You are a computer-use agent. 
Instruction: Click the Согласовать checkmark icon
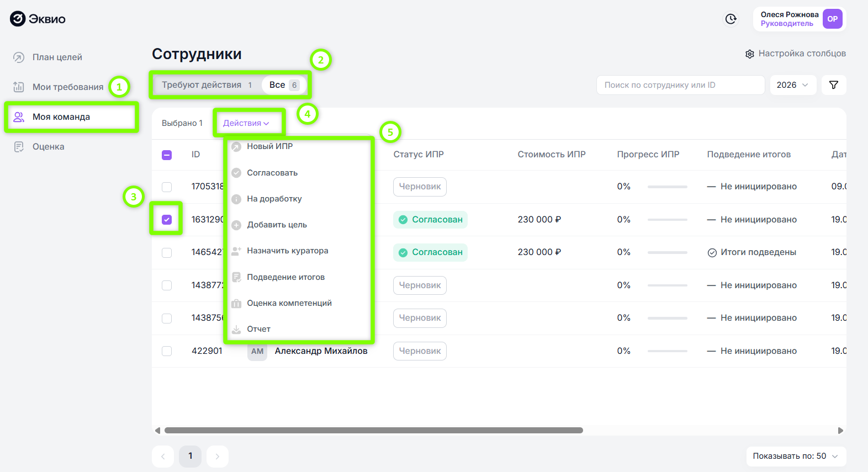click(236, 173)
